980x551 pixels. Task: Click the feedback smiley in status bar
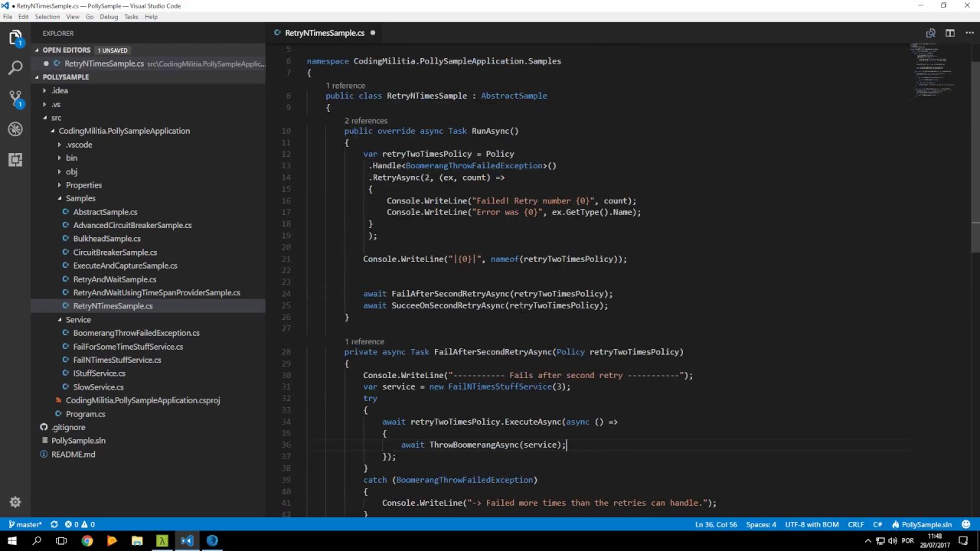pos(966,524)
